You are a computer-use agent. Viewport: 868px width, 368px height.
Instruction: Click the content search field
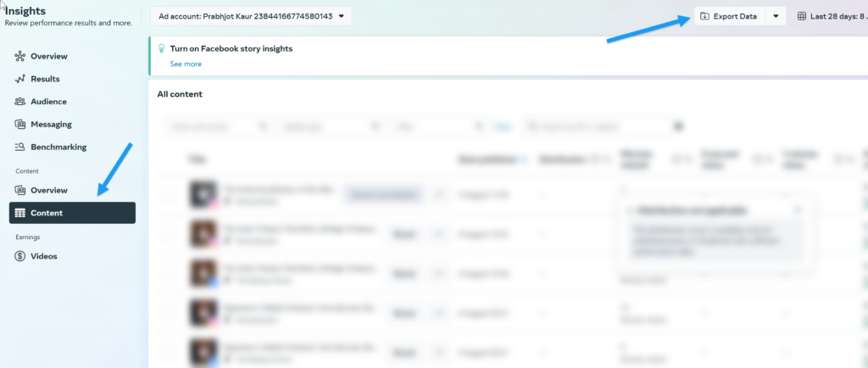(598, 126)
